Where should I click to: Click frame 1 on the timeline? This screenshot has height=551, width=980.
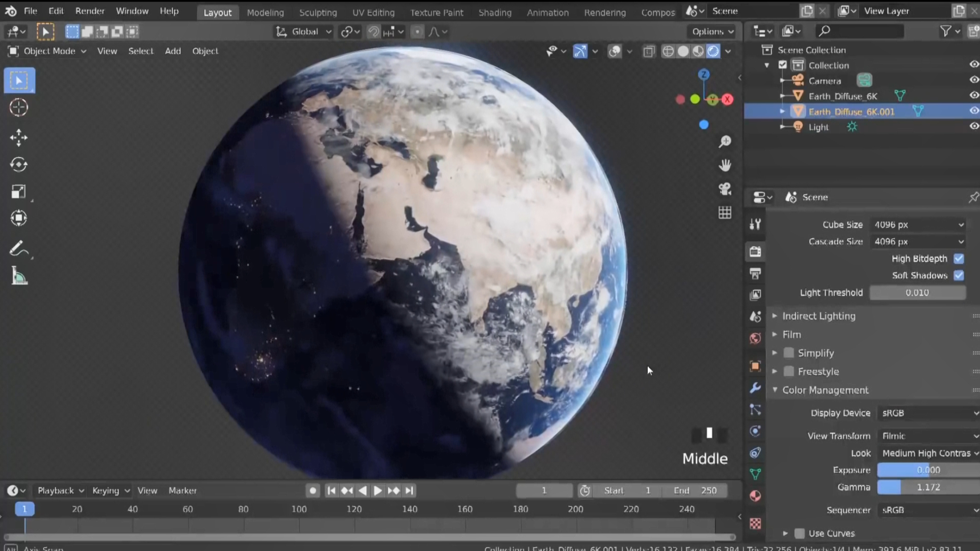coord(24,509)
